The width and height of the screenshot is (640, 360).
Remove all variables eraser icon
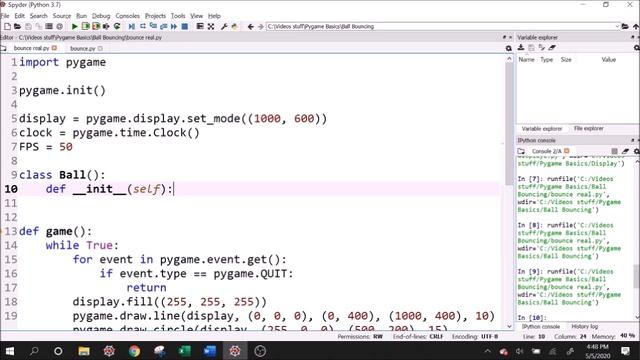[x=552, y=48]
